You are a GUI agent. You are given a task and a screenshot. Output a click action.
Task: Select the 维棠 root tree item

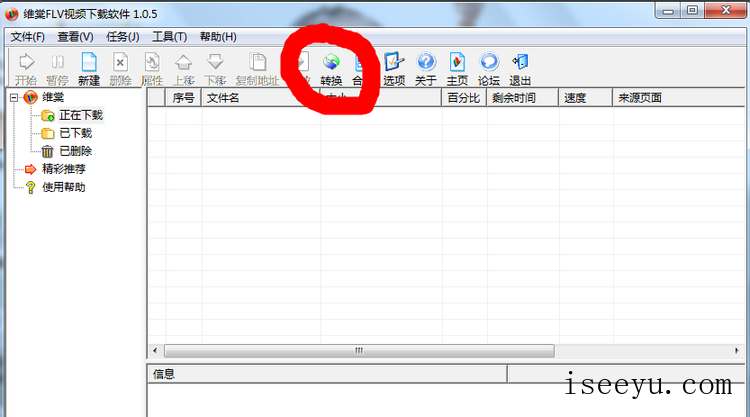click(53, 98)
